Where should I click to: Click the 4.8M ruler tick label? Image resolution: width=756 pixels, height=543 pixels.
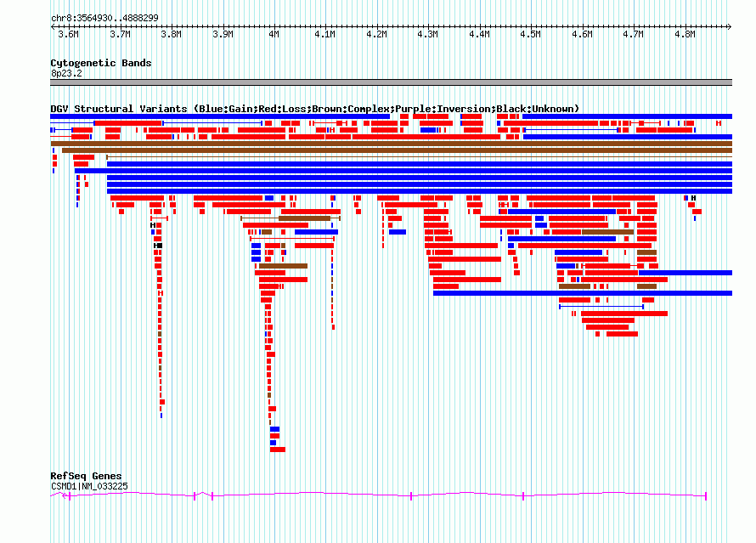pos(685,34)
